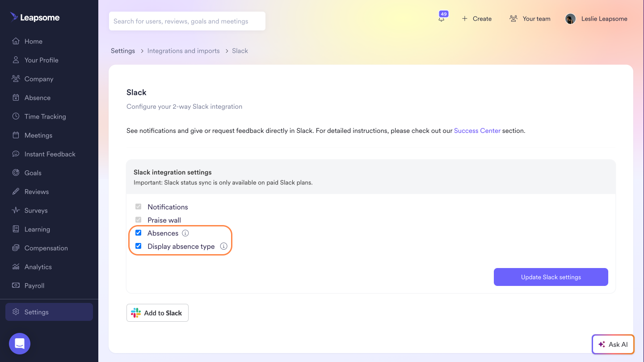Click the Slack breadcrumb
Screen dimensions: 644x362
tap(240, 51)
